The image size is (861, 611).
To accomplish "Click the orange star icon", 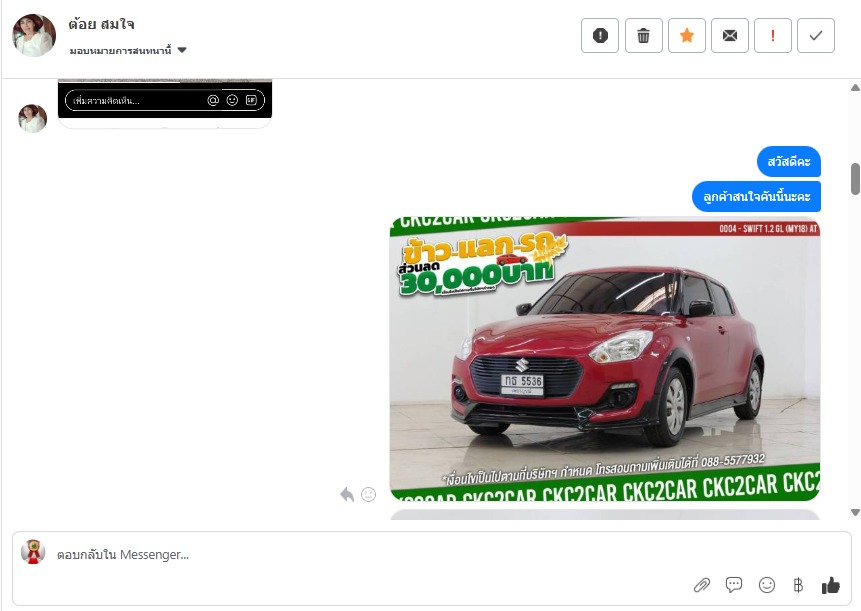I will (x=687, y=36).
